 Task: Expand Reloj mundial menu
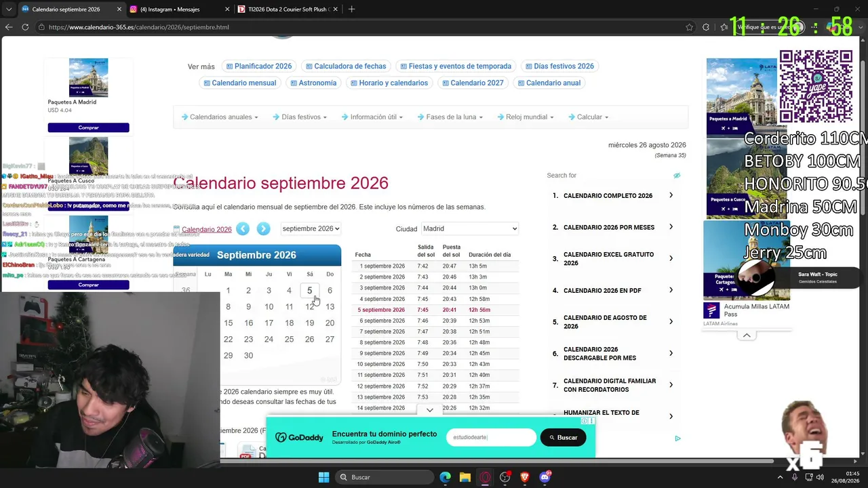tap(526, 117)
